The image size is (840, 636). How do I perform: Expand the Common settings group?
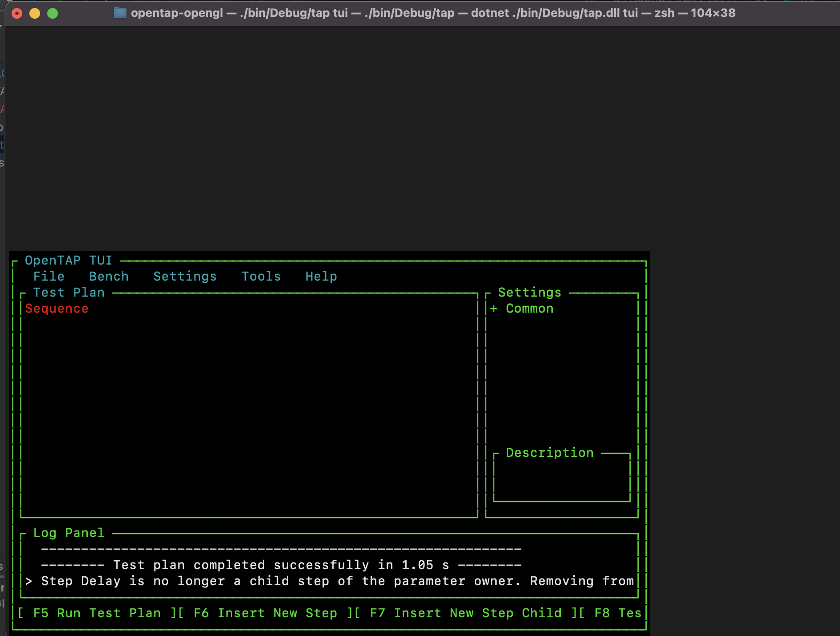pos(493,309)
